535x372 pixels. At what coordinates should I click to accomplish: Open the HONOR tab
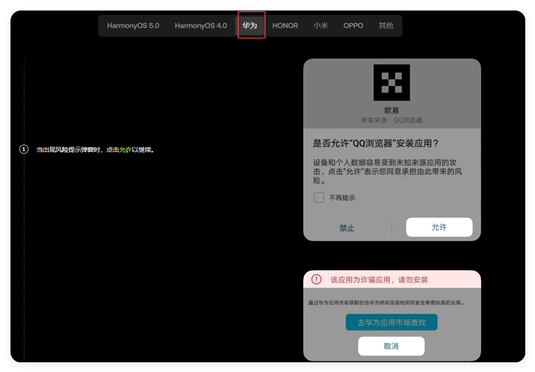(285, 26)
